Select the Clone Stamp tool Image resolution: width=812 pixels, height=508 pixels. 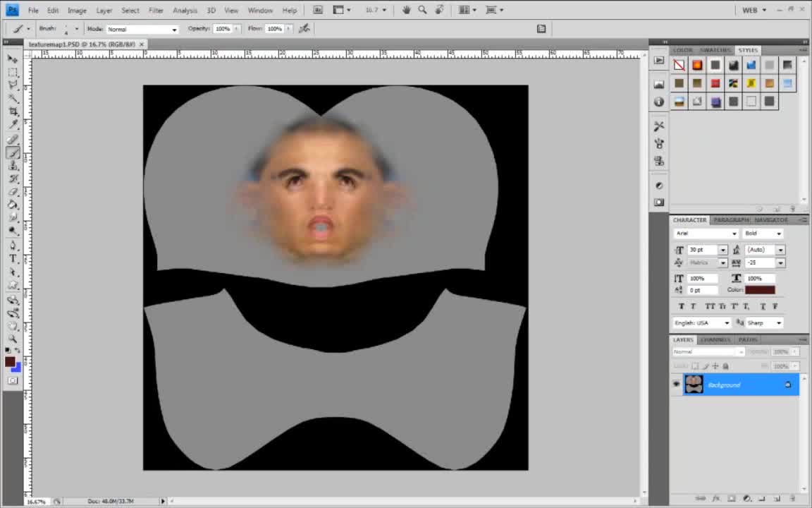coord(13,165)
